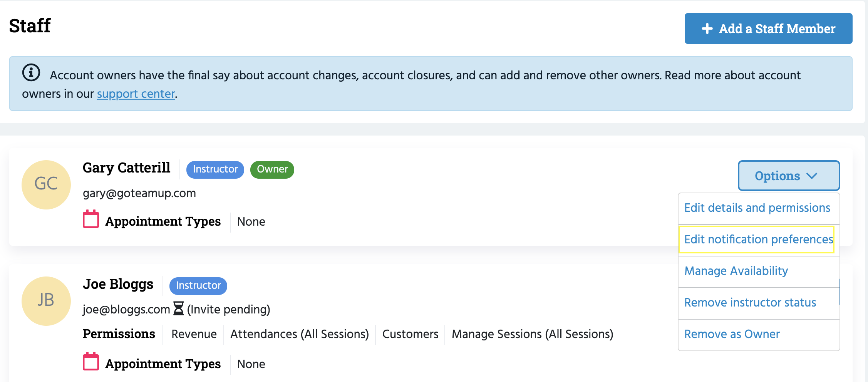Click Joe Bloggs' JB avatar

coord(46,301)
